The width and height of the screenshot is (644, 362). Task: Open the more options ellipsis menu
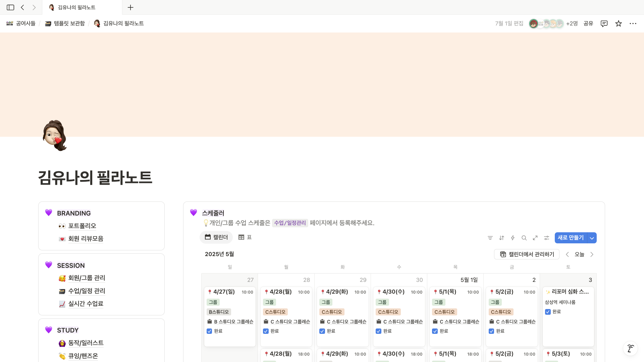pos(633,23)
